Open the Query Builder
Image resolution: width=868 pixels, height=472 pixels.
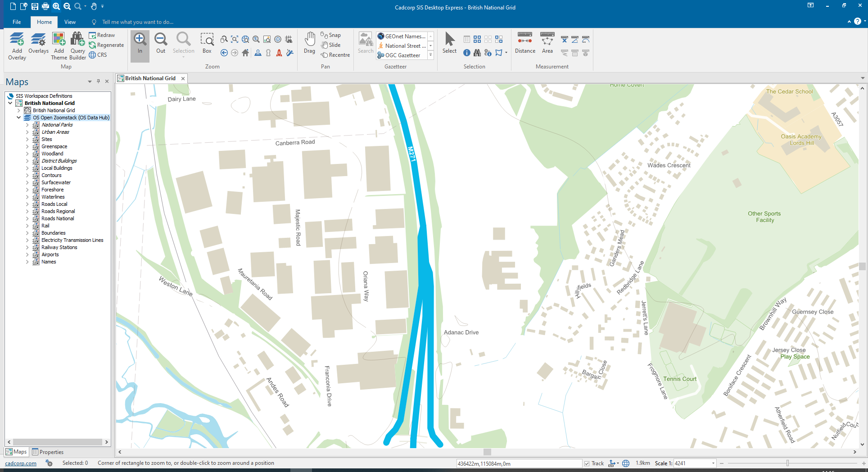coord(77,45)
